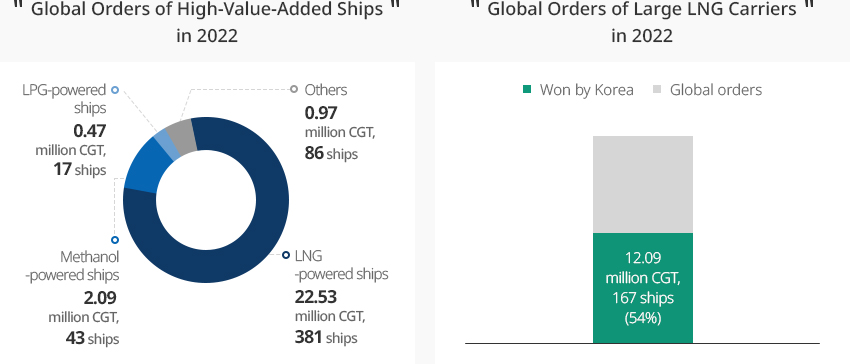Click the LNG-powered ships marker circle

(x=286, y=255)
